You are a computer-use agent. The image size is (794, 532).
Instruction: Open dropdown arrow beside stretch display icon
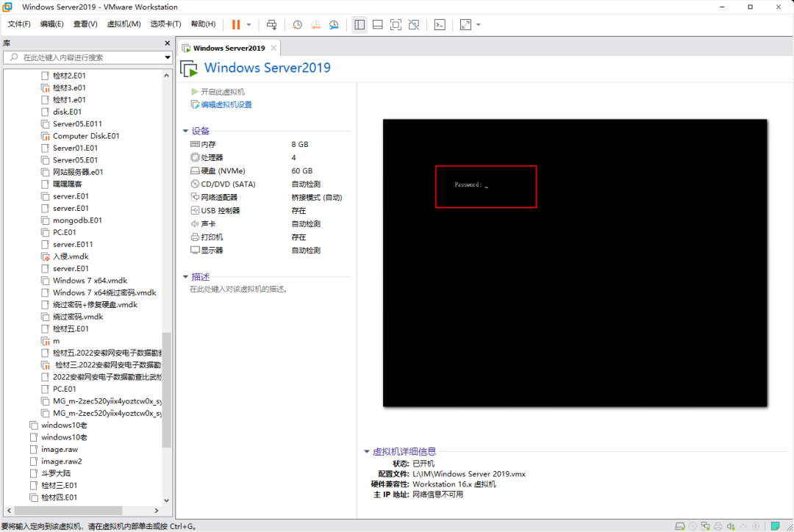478,24
